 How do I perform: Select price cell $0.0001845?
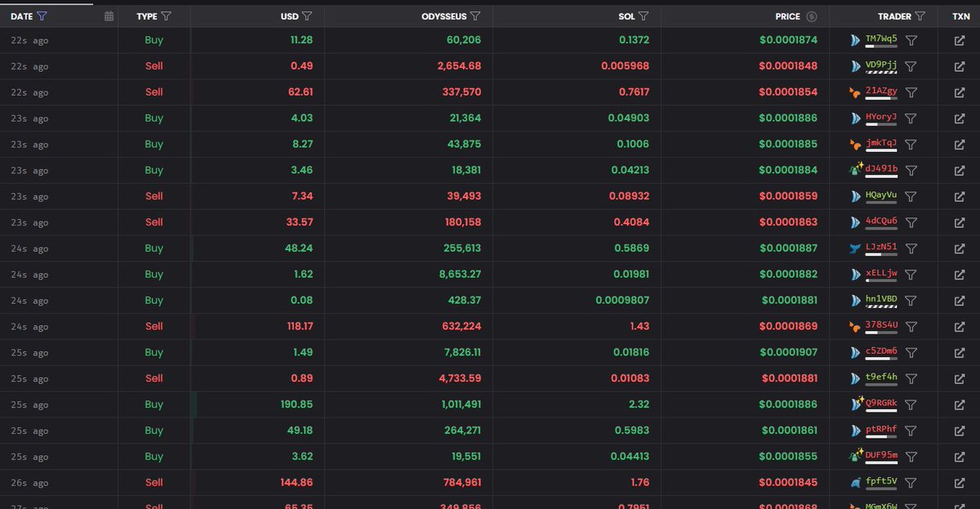tap(788, 483)
